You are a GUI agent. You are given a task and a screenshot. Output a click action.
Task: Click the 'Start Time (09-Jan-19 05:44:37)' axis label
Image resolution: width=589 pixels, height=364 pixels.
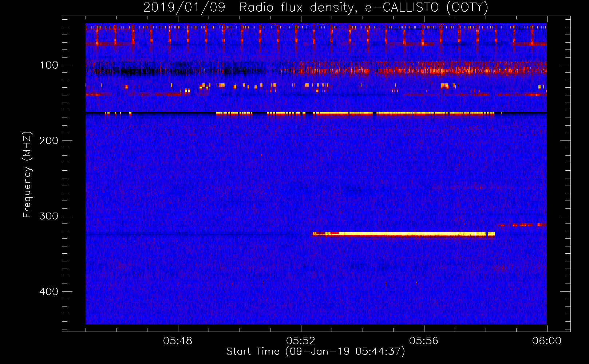pyautogui.click(x=316, y=352)
